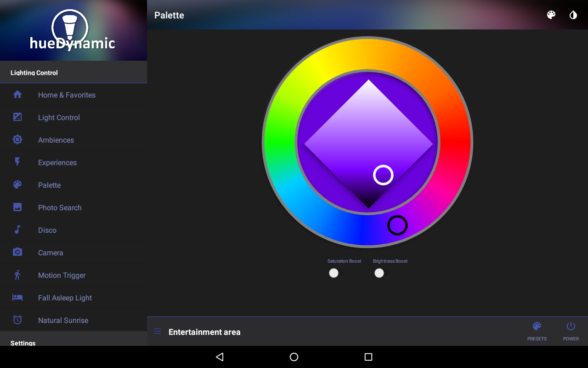Image resolution: width=588 pixels, height=368 pixels.
Task: Click the Camera icon in sidebar
Action: [x=17, y=252]
